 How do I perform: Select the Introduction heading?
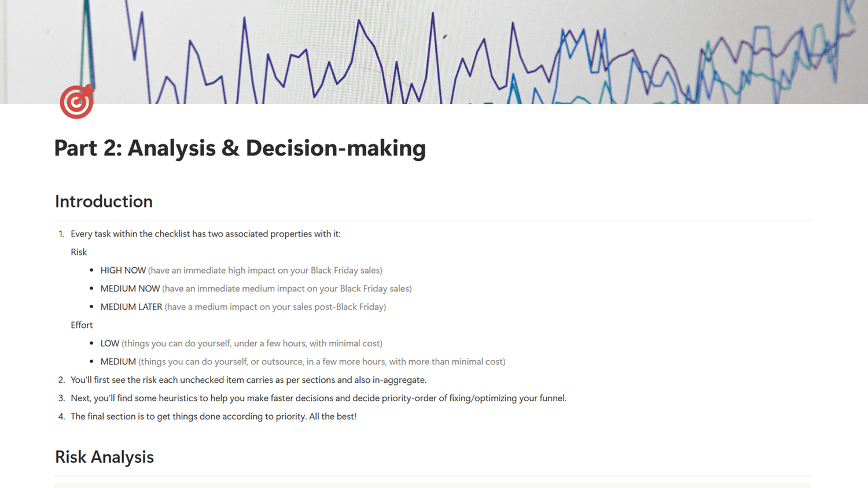pos(104,201)
